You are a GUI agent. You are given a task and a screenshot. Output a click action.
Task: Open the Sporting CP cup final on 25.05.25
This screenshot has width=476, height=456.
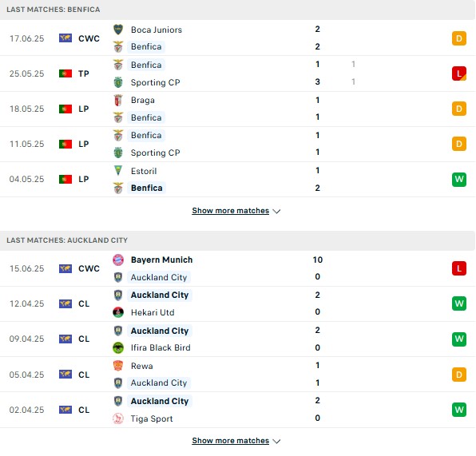pos(237,73)
